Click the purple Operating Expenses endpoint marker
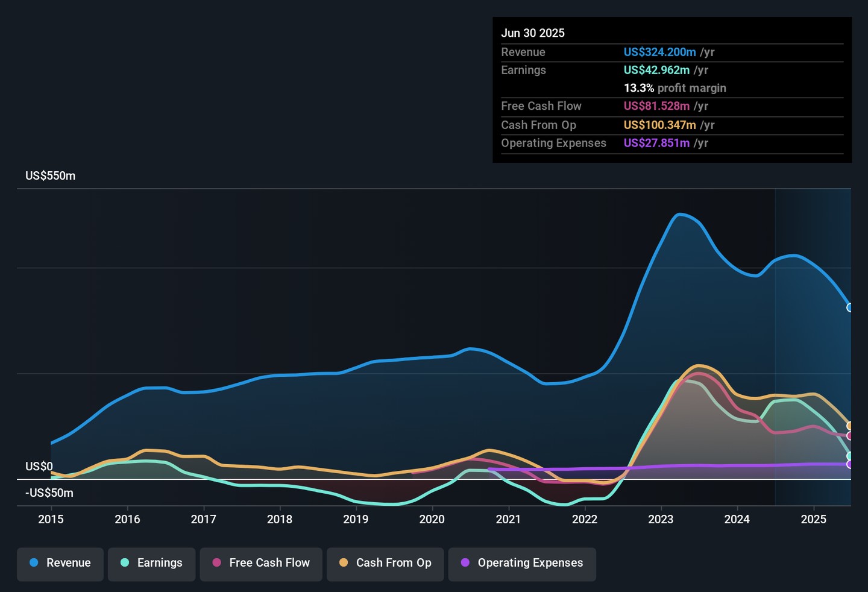The image size is (868, 592). point(850,464)
